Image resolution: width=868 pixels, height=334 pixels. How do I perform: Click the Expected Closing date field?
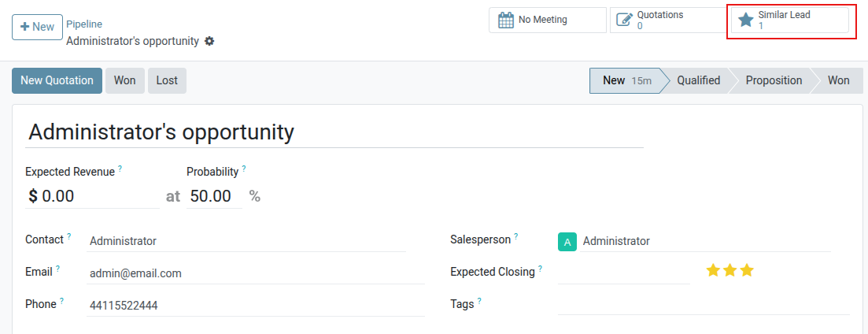click(623, 273)
